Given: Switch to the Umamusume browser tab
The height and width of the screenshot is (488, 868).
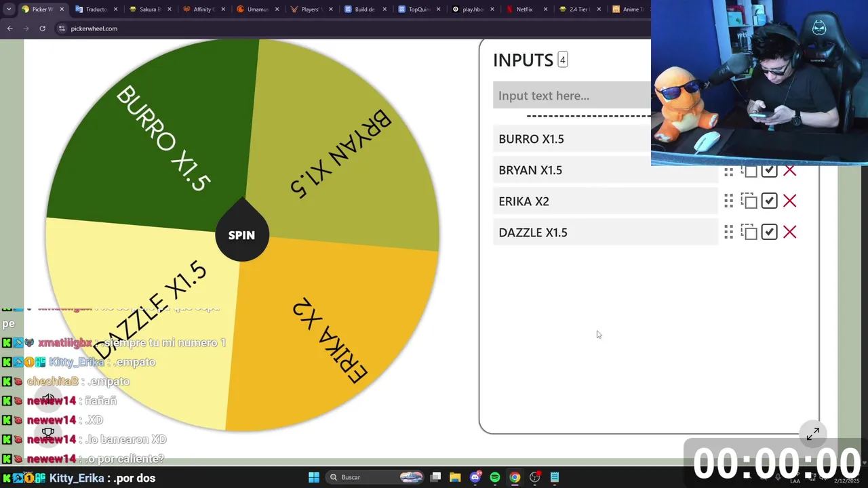Looking at the screenshot, I should [257, 9].
